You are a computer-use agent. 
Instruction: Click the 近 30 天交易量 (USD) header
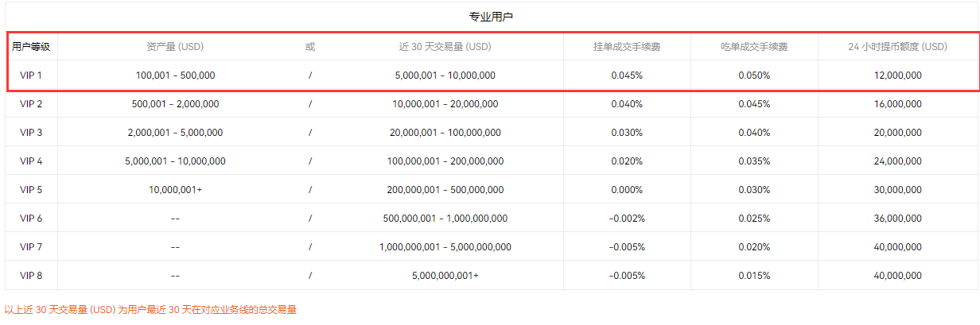[x=445, y=47]
